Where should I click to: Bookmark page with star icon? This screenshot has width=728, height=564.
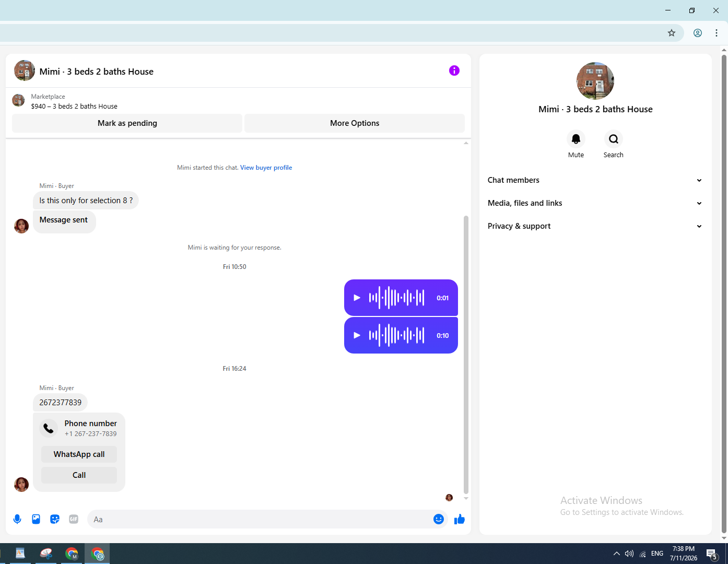(672, 33)
